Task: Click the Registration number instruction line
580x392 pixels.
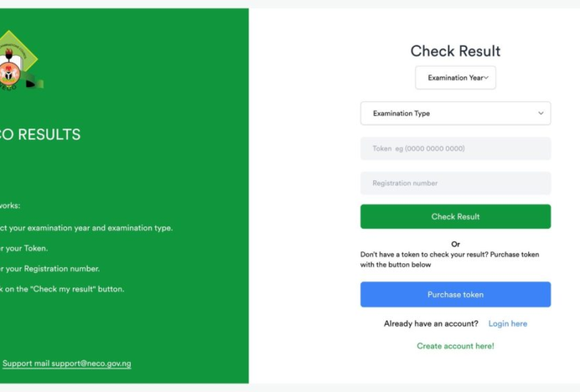Action: point(50,269)
